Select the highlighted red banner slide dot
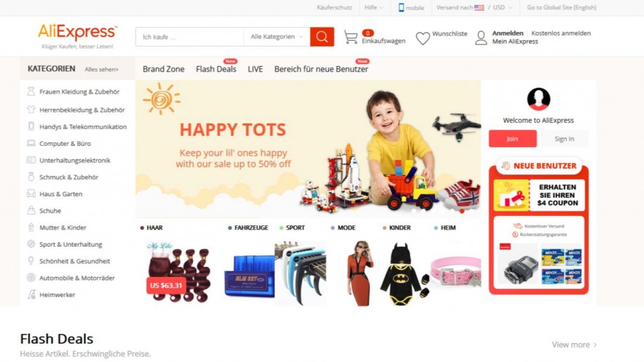644x362 pixels. [x=462, y=211]
